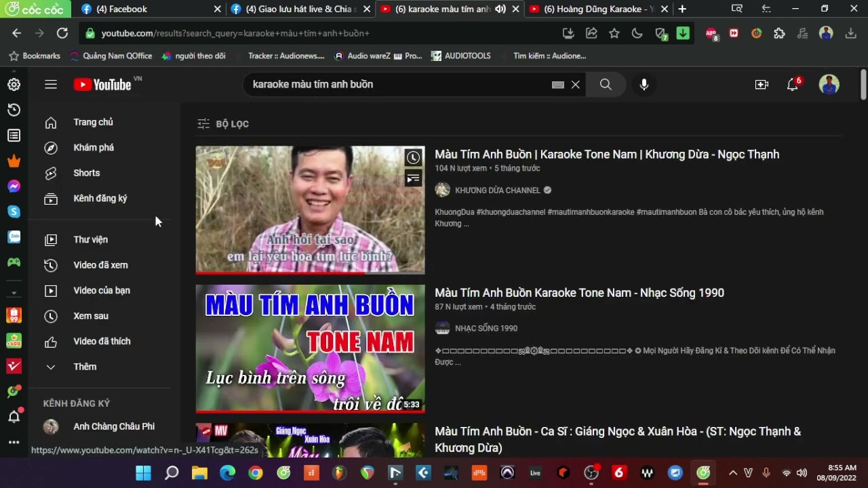Click the TONE NAM karaoke thumbnail

click(x=310, y=348)
